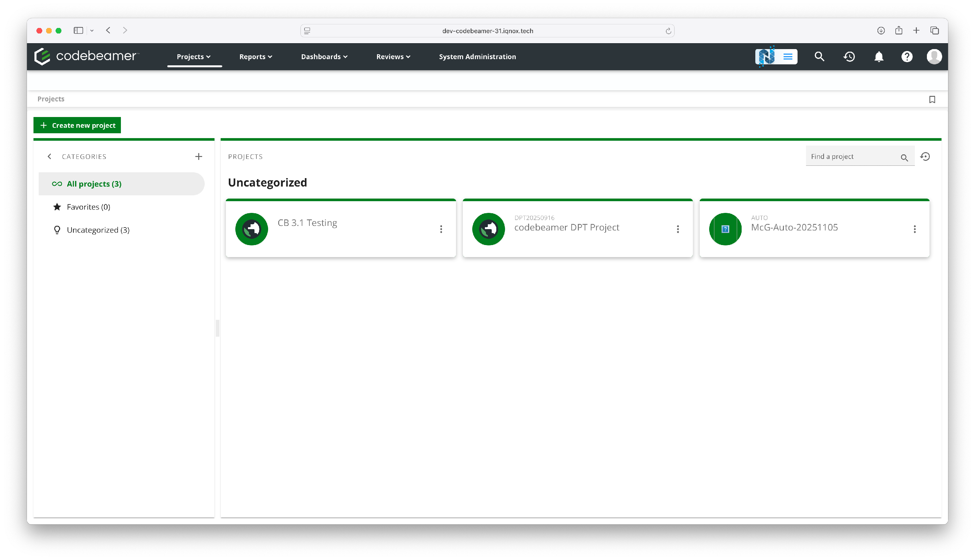Image resolution: width=975 pixels, height=560 pixels.
Task: Click the help question mark icon
Action: 906,57
